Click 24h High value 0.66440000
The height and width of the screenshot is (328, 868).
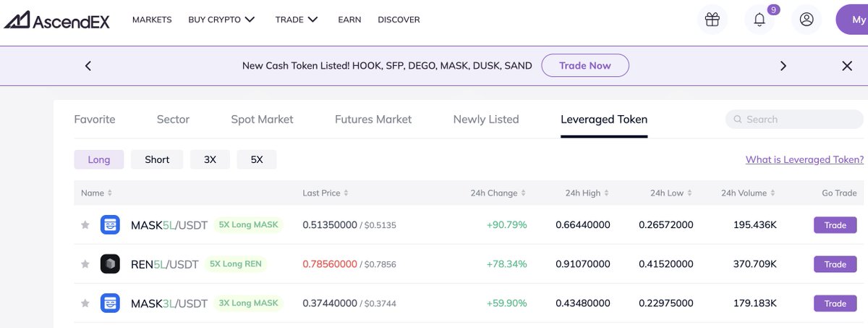pyautogui.click(x=583, y=225)
